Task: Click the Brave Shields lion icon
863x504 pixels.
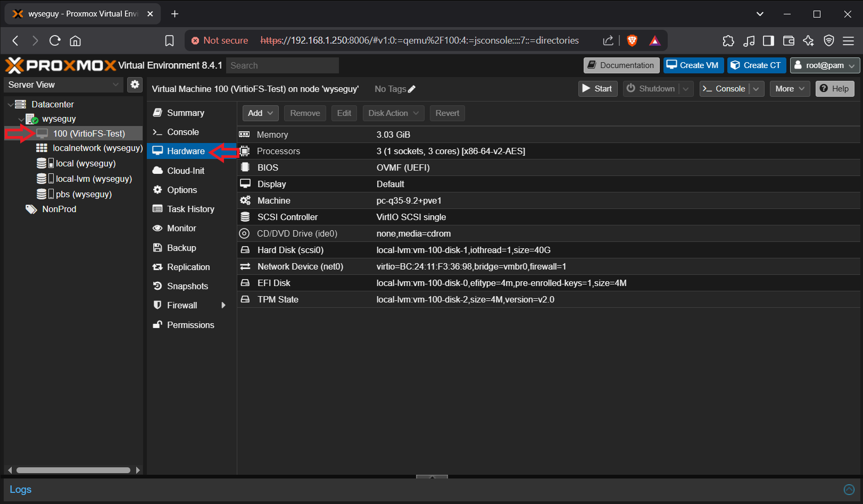Action: coord(632,40)
